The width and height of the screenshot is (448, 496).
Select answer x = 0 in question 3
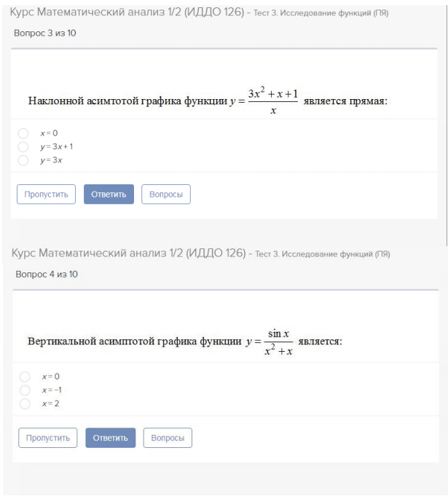[23, 133]
